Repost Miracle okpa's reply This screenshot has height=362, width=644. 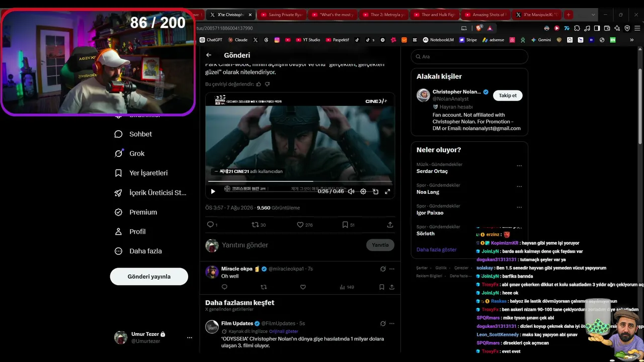[x=264, y=287]
